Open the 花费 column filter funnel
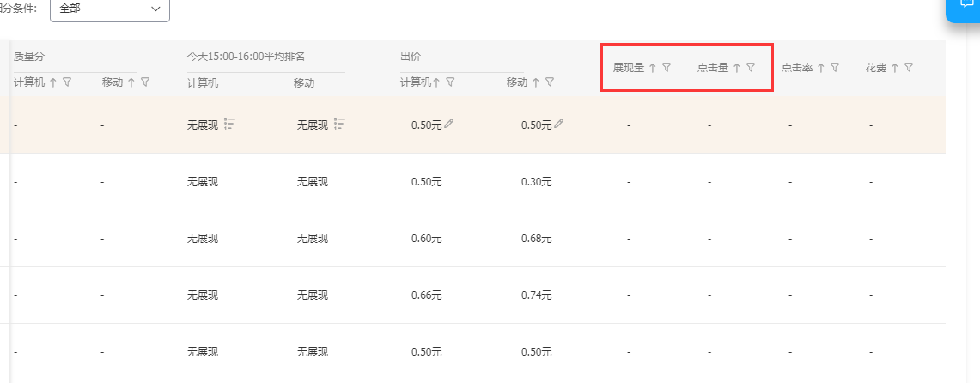The image size is (980, 383). click(909, 68)
